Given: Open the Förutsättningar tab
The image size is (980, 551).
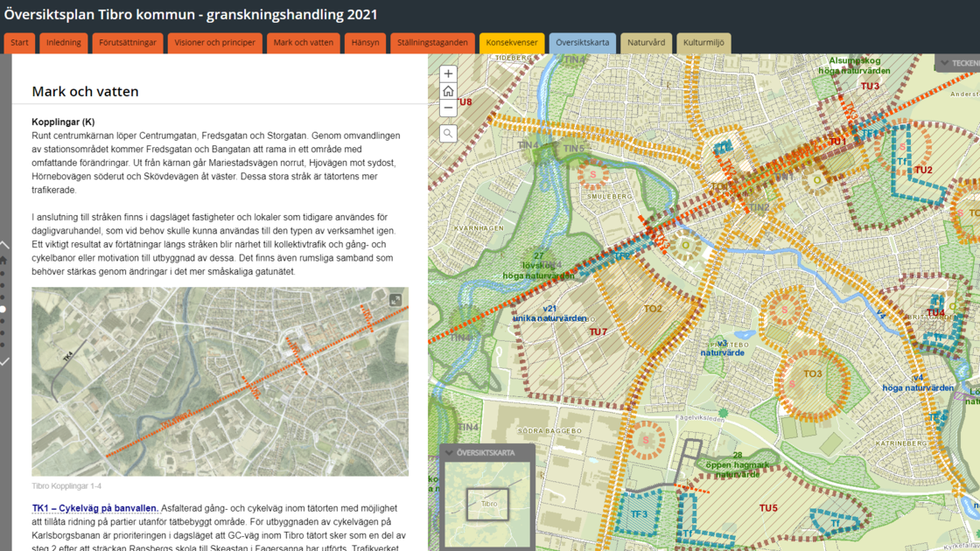Looking at the screenshot, I should tap(128, 43).
